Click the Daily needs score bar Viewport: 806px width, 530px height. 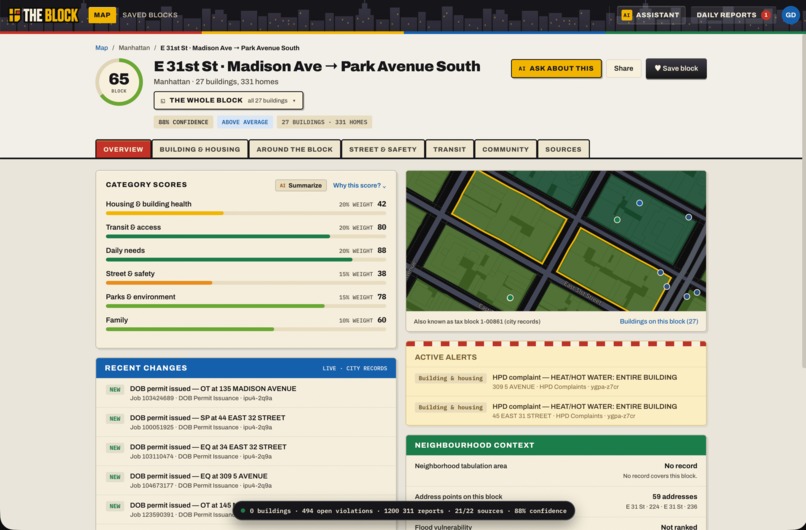pos(246,260)
